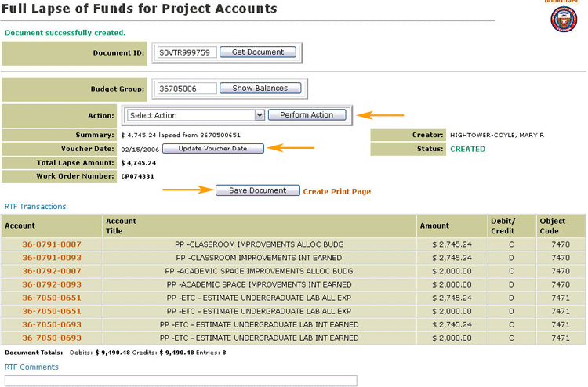Open account 36-0792-0093 link
This screenshot has height=387, width=588.
(x=52, y=284)
